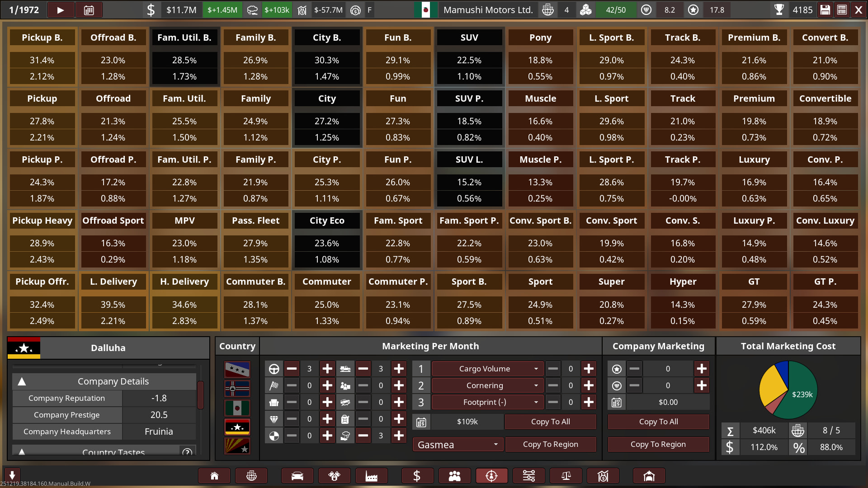Increase the steering wheel marketing value
This screenshot has width=868, height=488.
click(x=327, y=369)
